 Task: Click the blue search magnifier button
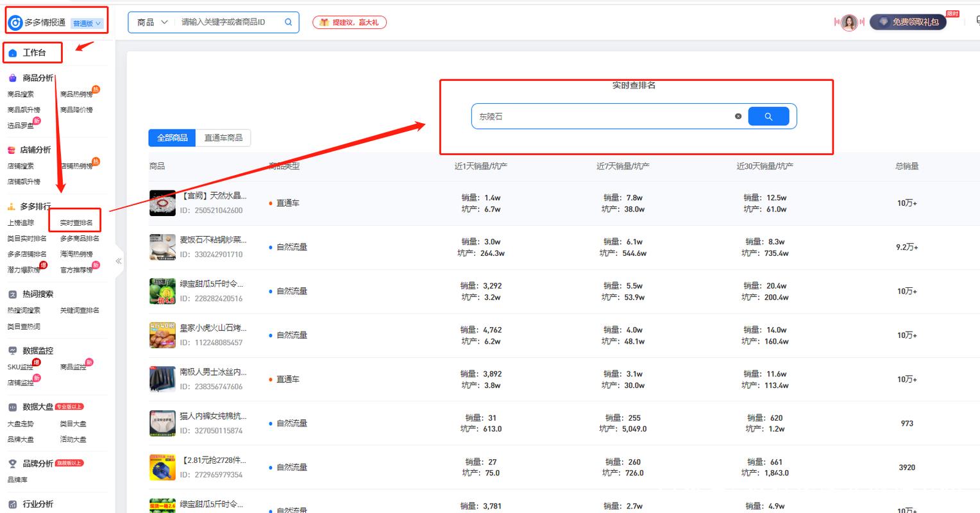[x=768, y=117]
